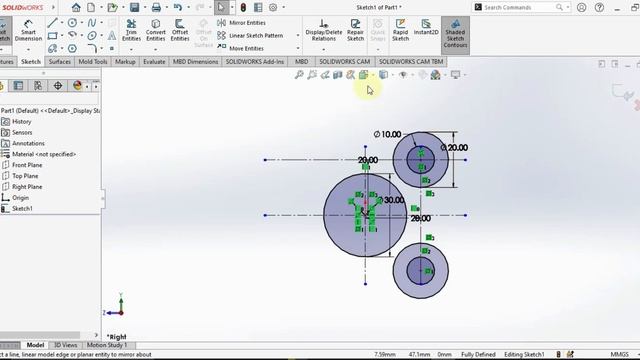Switch to SOLIDWORKS Add-Ins tab
Screen dimensions: 640x360
(x=255, y=62)
